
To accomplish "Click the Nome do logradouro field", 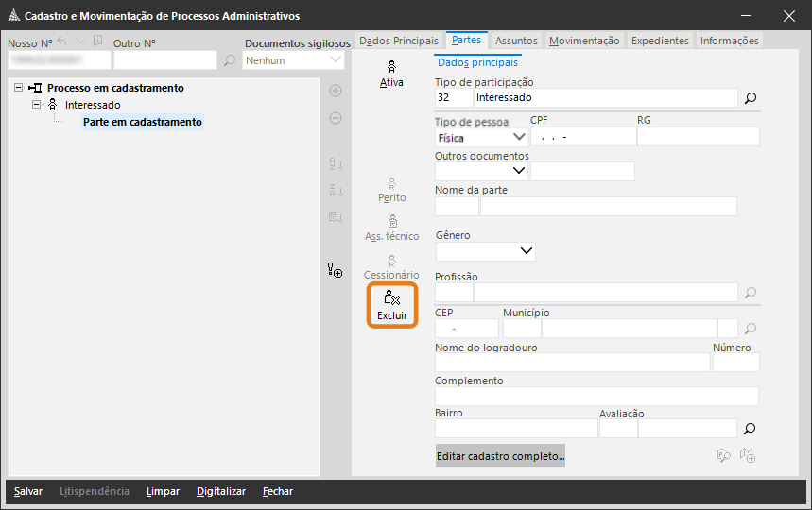I will point(572,363).
